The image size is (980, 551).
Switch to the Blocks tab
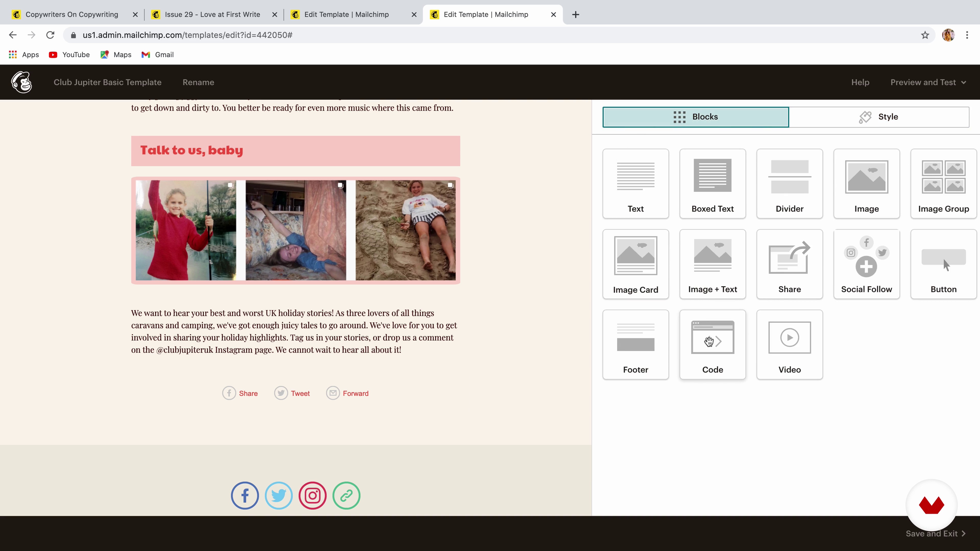(696, 117)
